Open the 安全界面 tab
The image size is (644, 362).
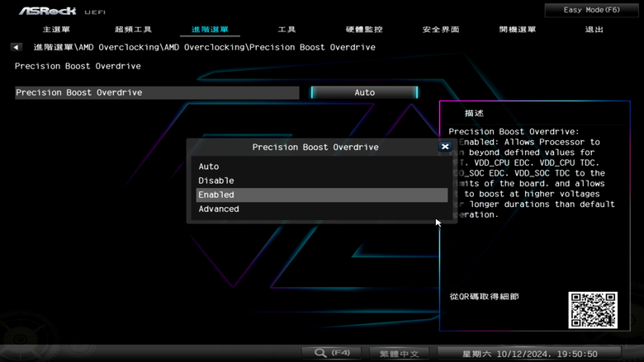441,30
